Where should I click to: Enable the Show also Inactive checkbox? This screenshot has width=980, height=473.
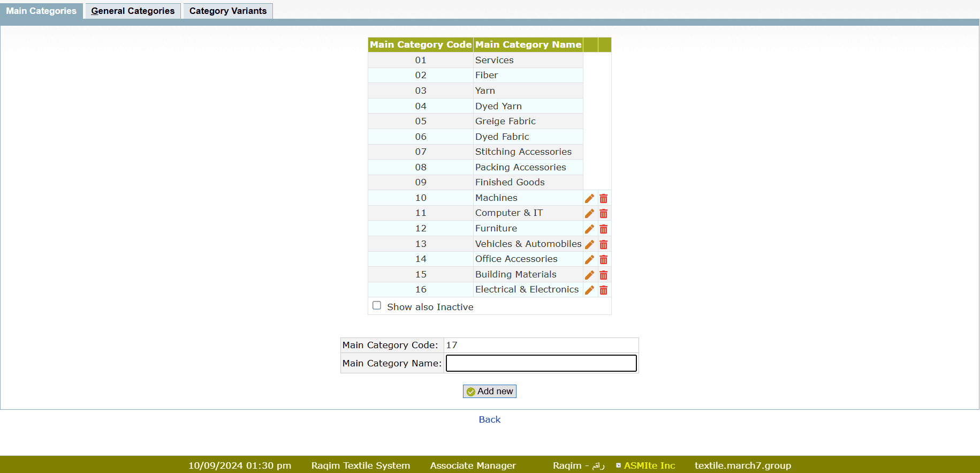tap(377, 305)
